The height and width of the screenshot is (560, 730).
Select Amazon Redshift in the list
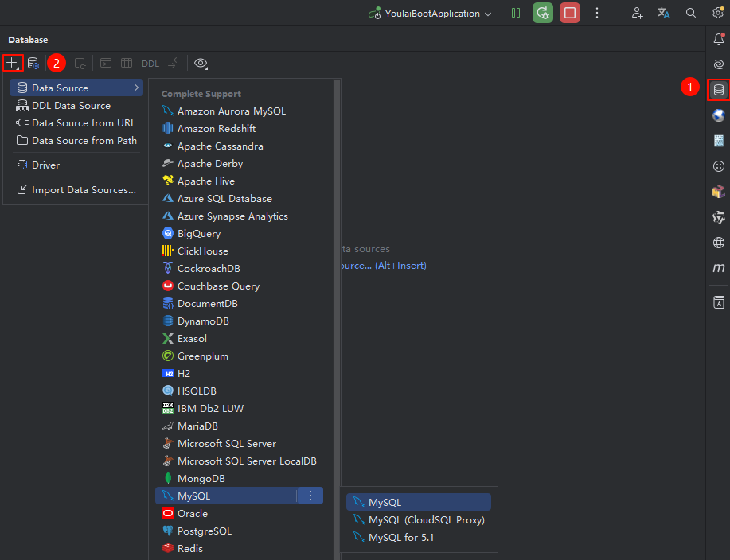click(x=240, y=128)
